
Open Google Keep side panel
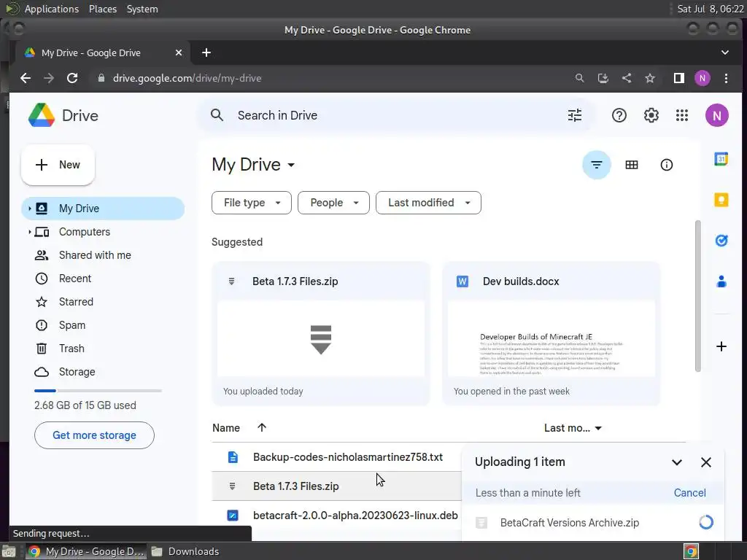click(721, 200)
